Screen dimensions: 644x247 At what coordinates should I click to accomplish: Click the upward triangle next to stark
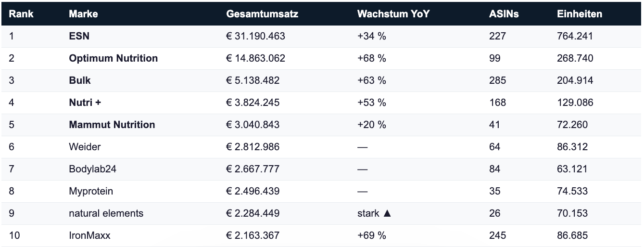click(387, 213)
